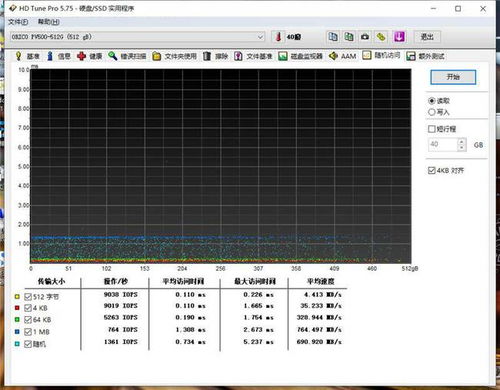Decrease short stroke size with down arrow
This screenshot has height=390, width=500.
coord(462,148)
